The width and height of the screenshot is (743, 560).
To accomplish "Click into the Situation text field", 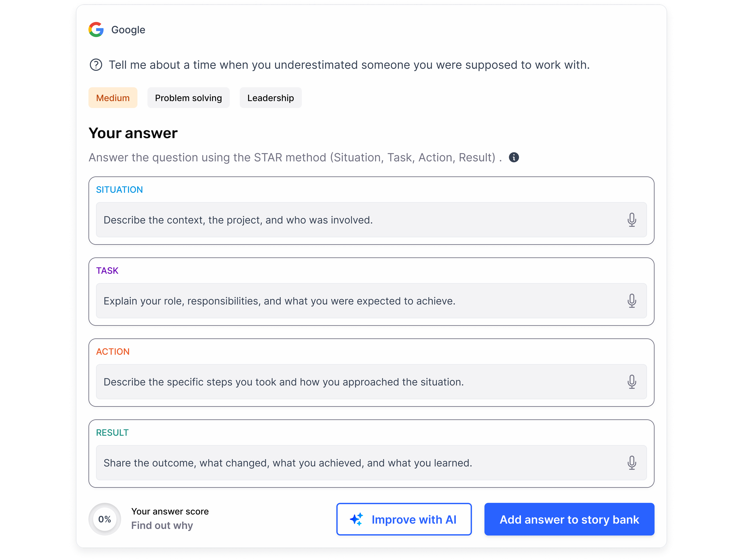I will pos(371,220).
